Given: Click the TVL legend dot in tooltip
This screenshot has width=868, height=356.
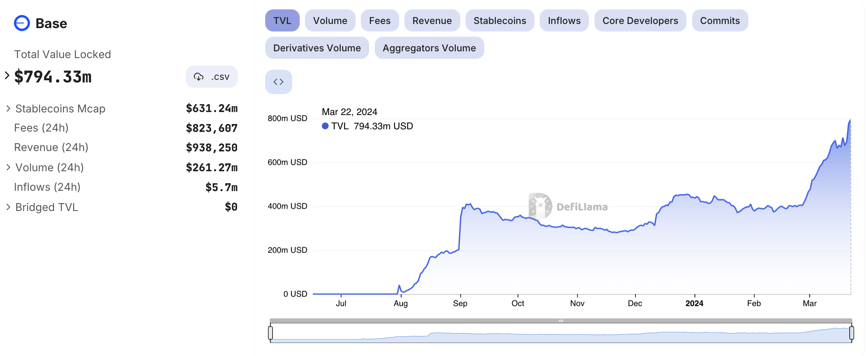Looking at the screenshot, I should (325, 126).
